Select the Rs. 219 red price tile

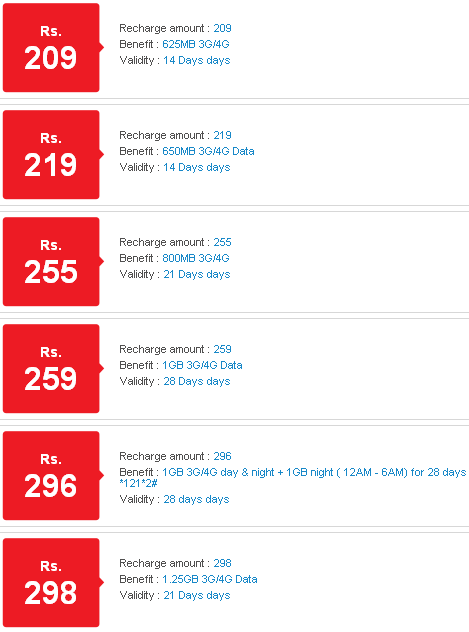(x=51, y=154)
